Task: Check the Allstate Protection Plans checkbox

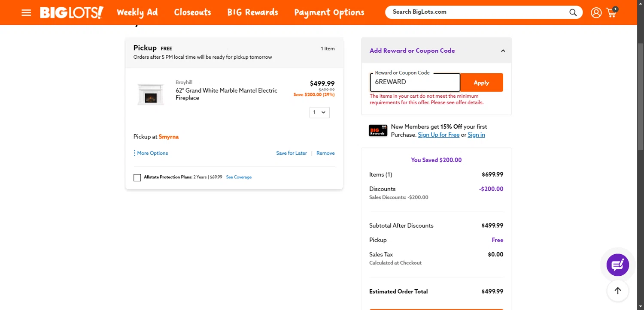Action: (x=137, y=178)
